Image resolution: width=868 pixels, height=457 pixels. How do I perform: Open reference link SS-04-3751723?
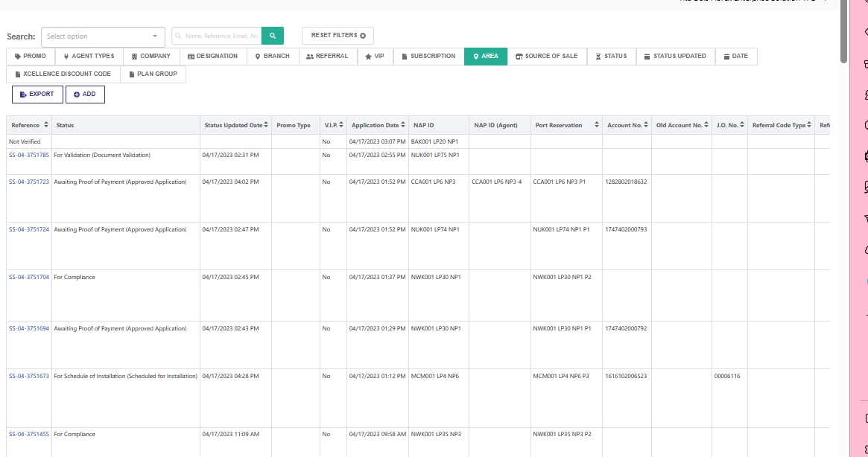tap(29, 182)
